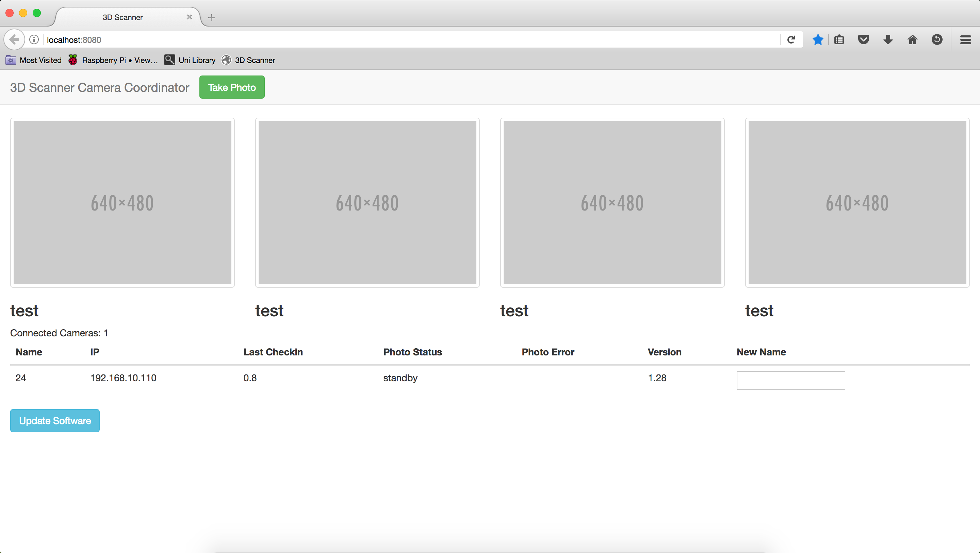Go to the home page icon

[x=912, y=39]
